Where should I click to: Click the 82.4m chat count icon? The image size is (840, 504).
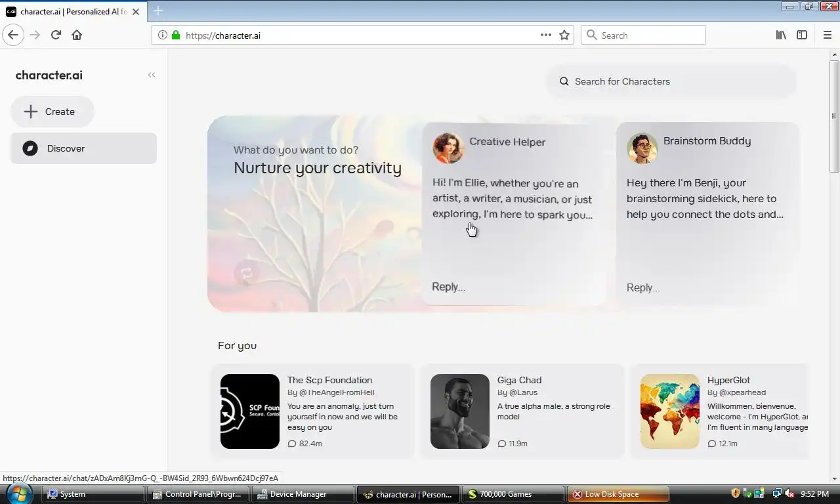(x=292, y=444)
